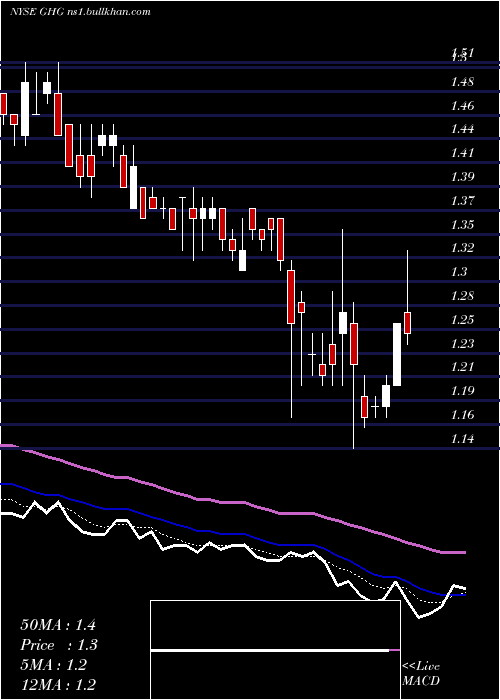Click the 1.37 price axis label
The height and width of the screenshot is (700, 500).
point(462,201)
